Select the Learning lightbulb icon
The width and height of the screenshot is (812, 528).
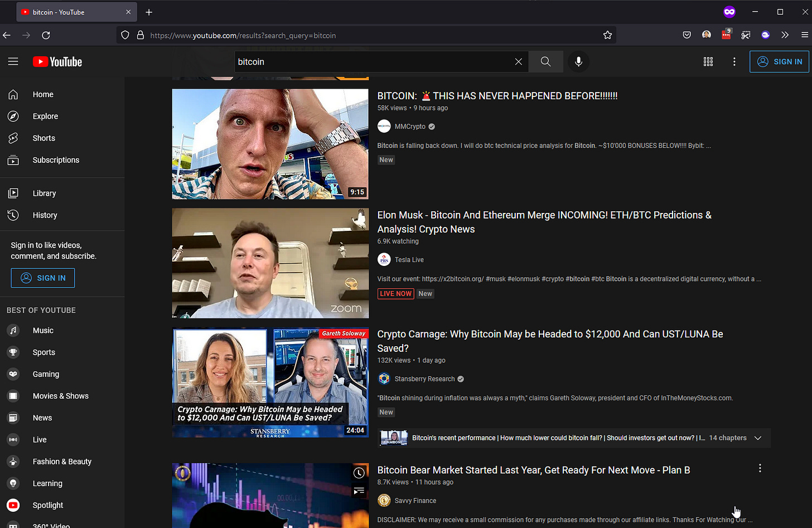click(x=13, y=483)
